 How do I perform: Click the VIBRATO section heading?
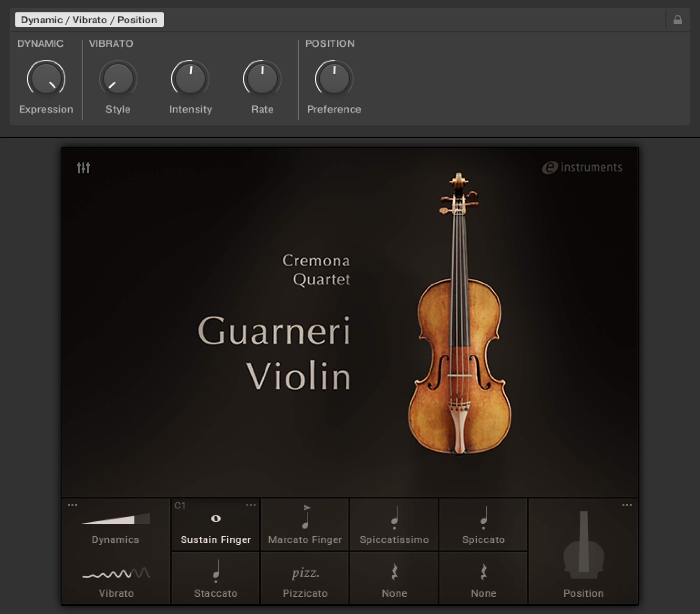[x=111, y=43]
